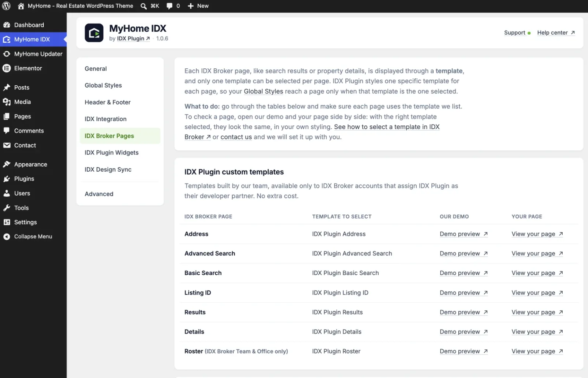
Task: Click View your page for Roster row
Action: point(537,351)
